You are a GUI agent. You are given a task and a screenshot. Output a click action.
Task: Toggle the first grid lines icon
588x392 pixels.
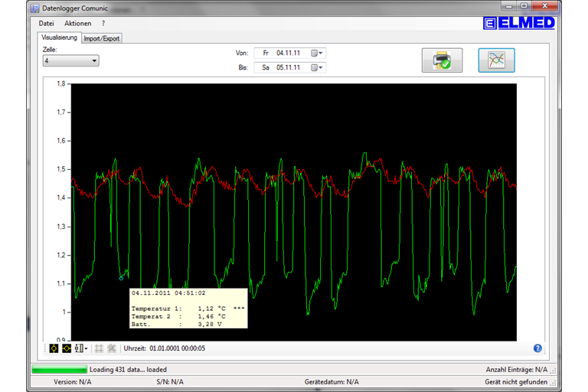click(99, 348)
